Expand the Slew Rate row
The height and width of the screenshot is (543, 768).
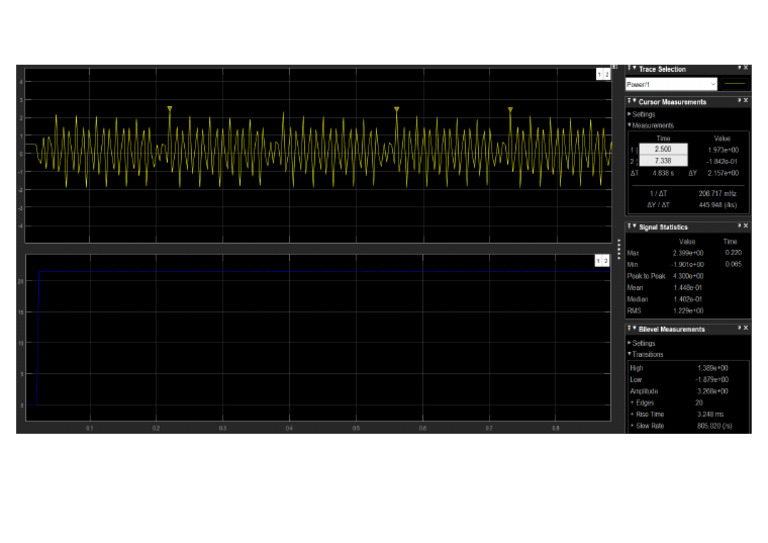632,425
